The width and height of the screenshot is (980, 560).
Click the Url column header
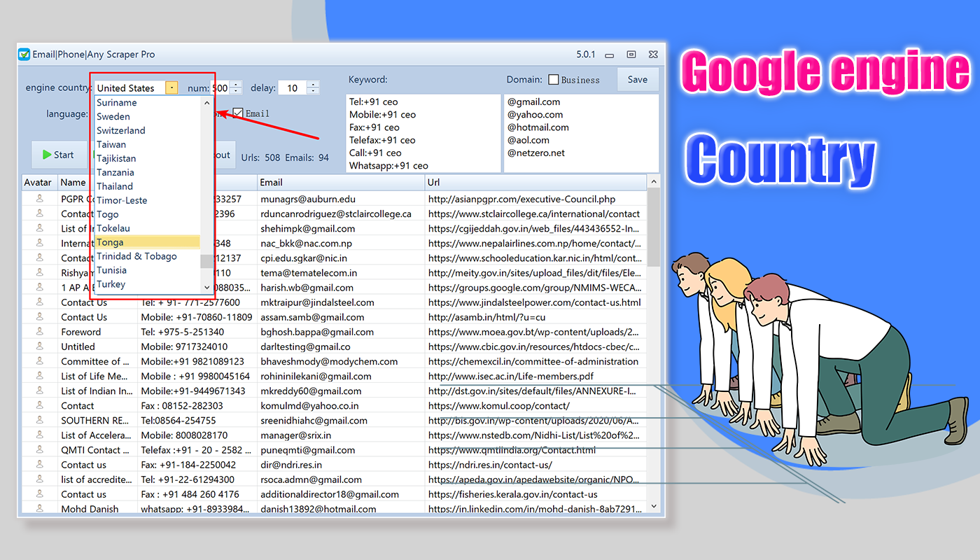point(535,182)
